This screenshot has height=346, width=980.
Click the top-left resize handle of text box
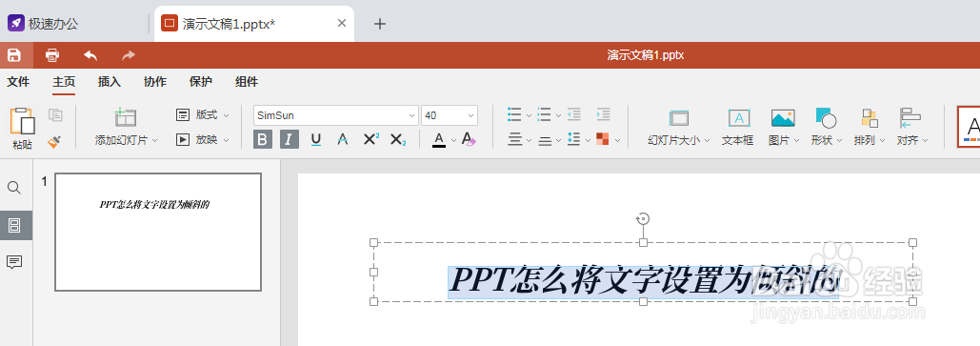pyautogui.click(x=373, y=242)
